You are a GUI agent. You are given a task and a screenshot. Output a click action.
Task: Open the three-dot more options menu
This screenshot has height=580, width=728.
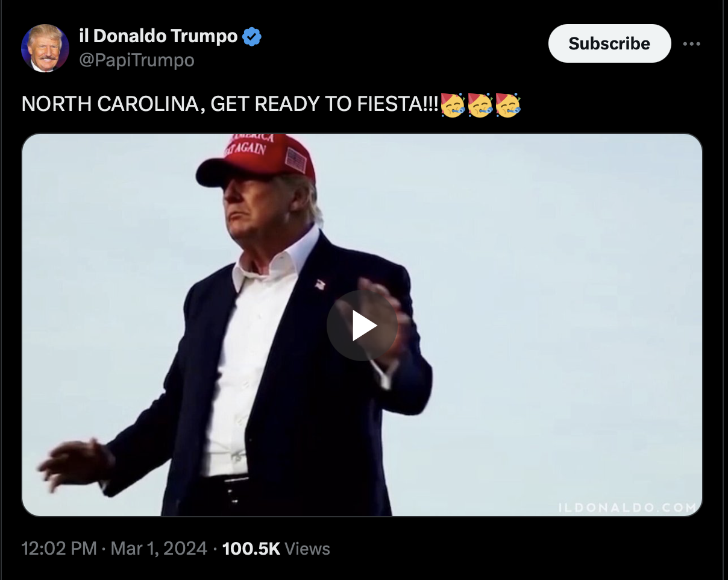pos(691,43)
